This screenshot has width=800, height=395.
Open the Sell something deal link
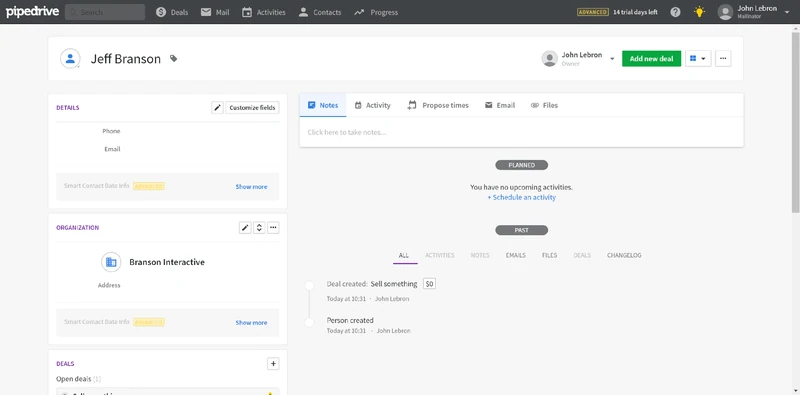(x=394, y=284)
